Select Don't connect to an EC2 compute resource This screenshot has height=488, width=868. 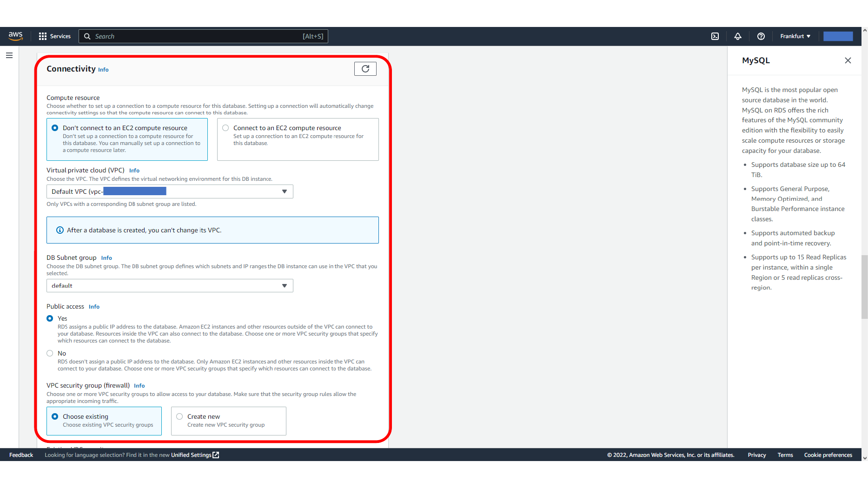pos(127,139)
